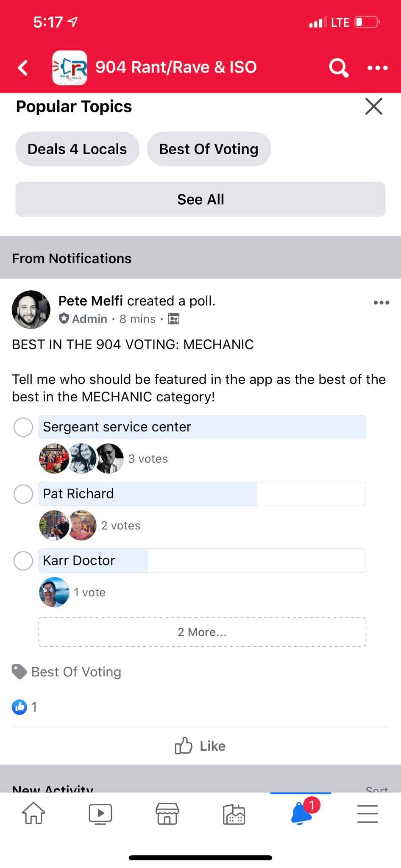This screenshot has width=401, height=868.
Task: Open the group search magnifier icon
Action: coord(338,67)
